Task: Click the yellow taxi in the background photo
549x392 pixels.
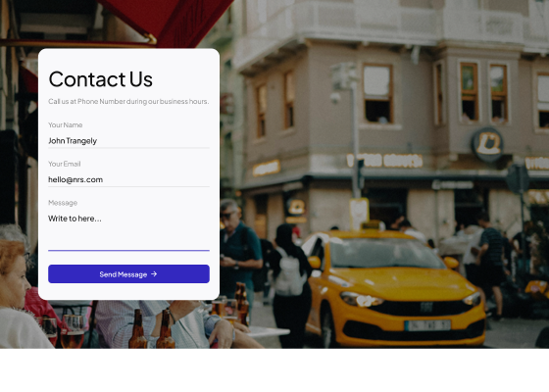Action: (392, 287)
